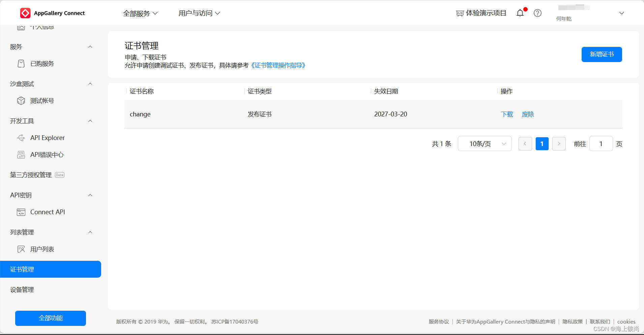Click the 失效日期 column header
Screen dimensions: 644x335
pos(386,91)
